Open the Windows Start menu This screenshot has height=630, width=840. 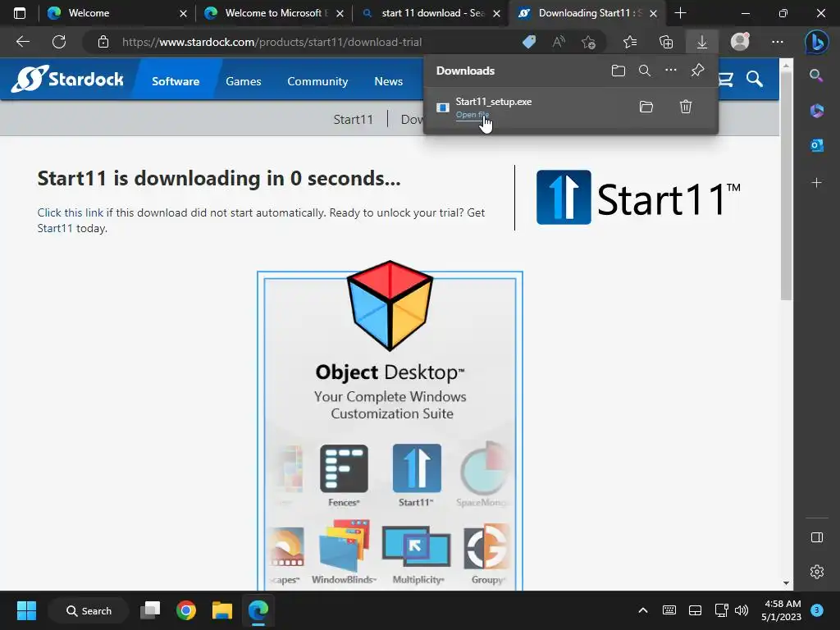[26, 610]
